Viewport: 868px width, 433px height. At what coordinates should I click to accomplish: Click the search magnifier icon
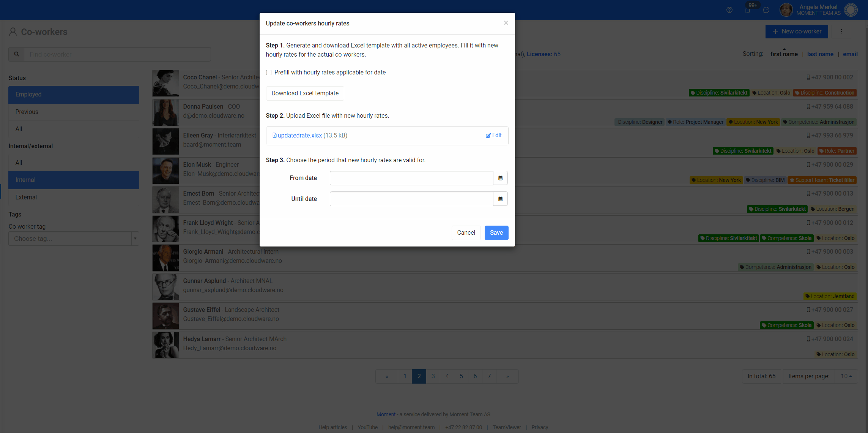point(16,54)
